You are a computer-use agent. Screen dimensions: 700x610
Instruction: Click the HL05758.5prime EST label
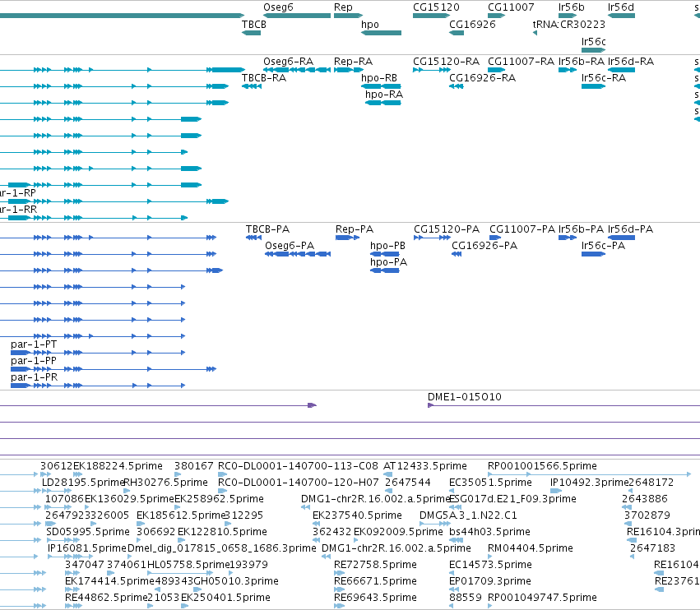[188, 565]
